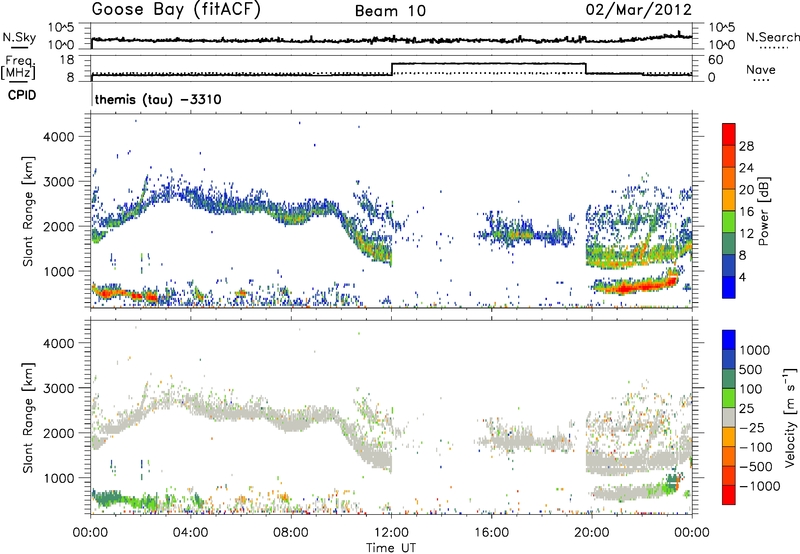The height and width of the screenshot is (554, 800).
Task: Click the 'Power [dB]' colorbar title
Action: tap(764, 211)
